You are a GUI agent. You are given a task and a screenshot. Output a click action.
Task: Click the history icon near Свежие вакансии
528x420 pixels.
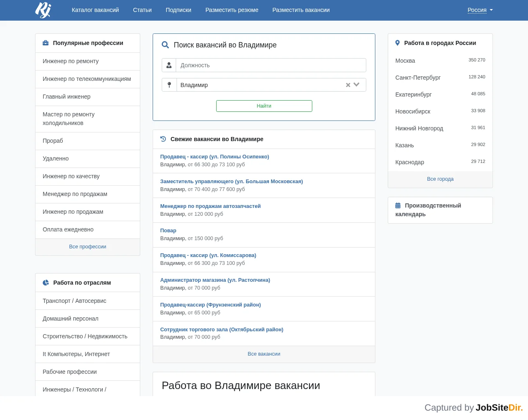click(163, 139)
